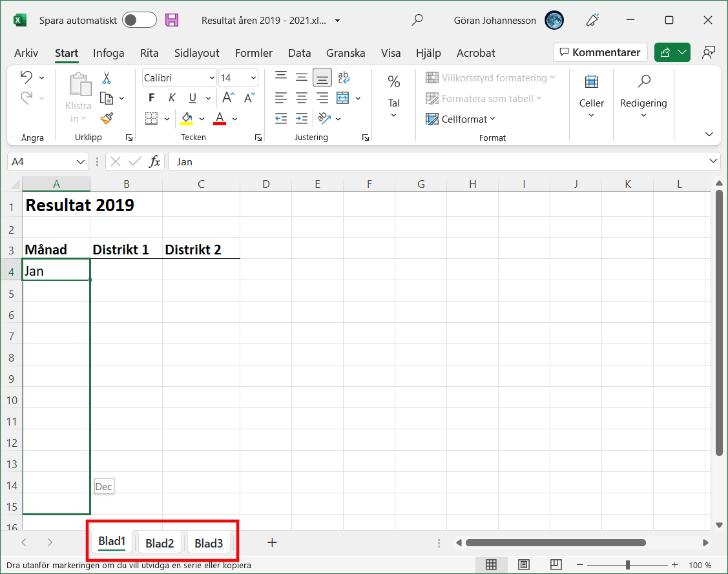Click the formula bar input showing Jan
Image resolution: width=728 pixels, height=574 pixels.
pos(439,161)
